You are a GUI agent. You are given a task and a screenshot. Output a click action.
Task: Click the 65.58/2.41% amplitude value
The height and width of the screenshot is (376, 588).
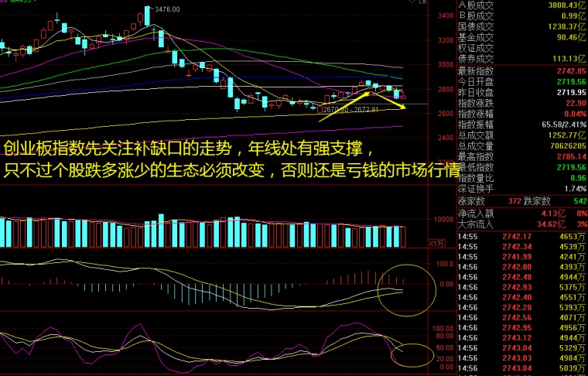(x=564, y=125)
